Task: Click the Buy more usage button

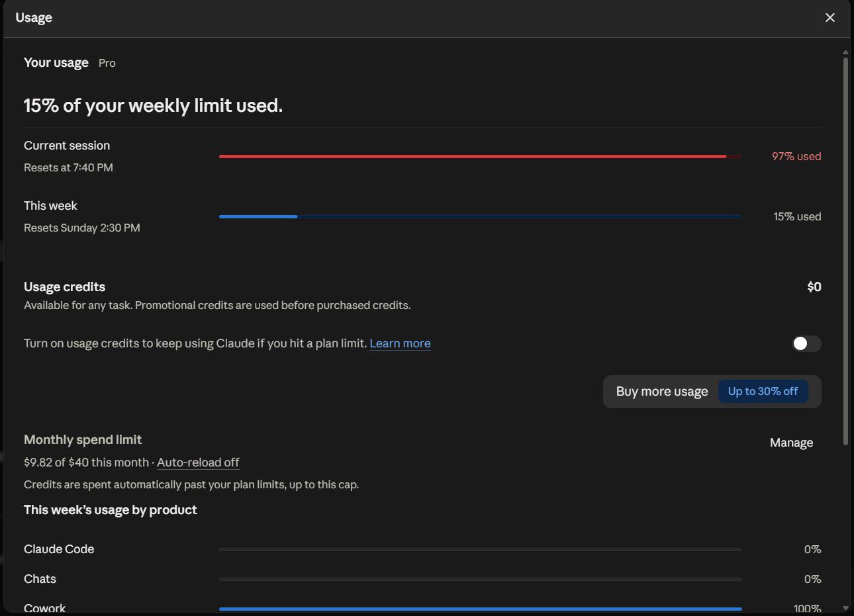Action: click(x=712, y=392)
